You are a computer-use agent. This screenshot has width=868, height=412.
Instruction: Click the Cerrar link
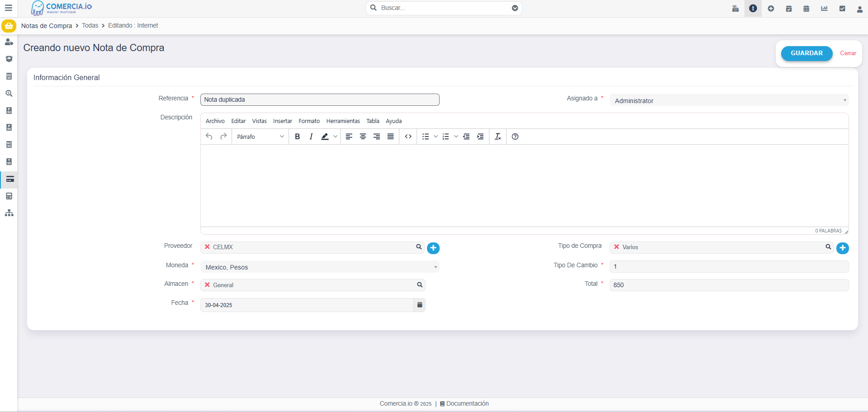pyautogui.click(x=848, y=53)
